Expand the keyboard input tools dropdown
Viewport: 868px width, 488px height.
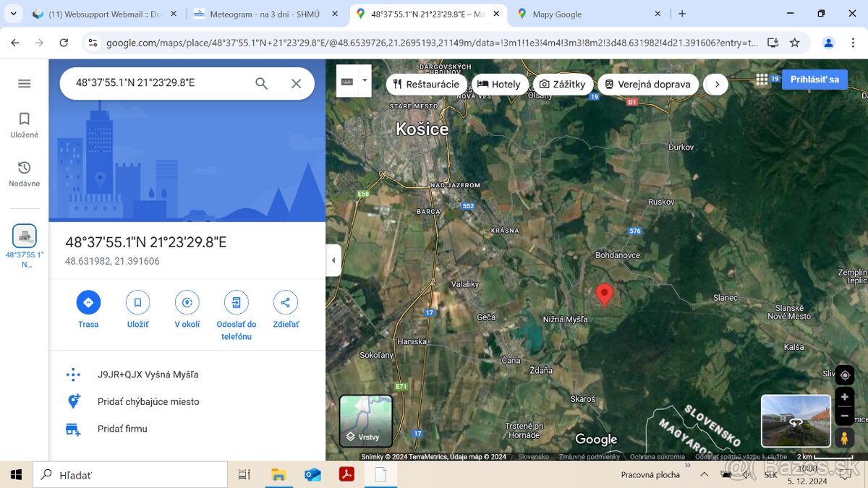point(365,80)
